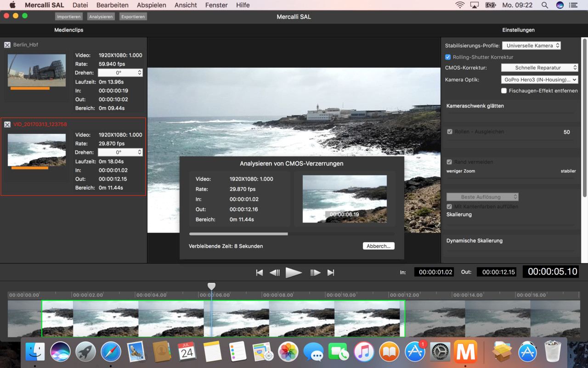This screenshot has height=368, width=588.
Task: Jump to the clip end with skip-forward button
Action: (330, 273)
